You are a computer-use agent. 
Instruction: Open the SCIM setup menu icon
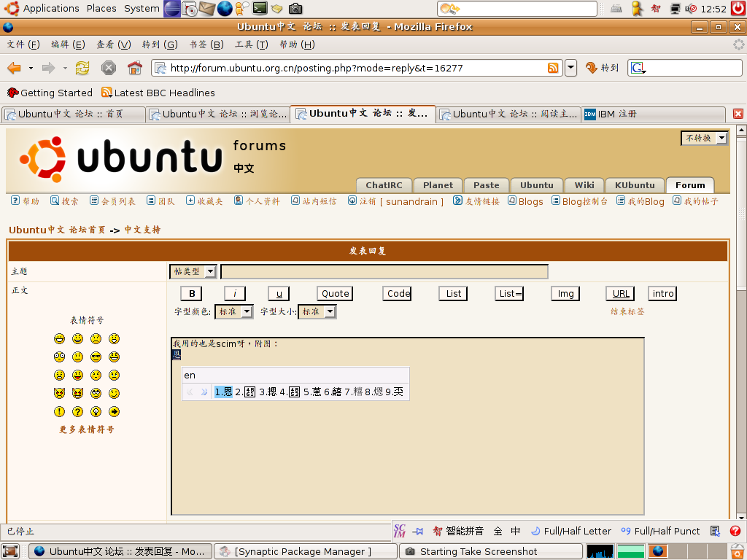[x=715, y=531]
